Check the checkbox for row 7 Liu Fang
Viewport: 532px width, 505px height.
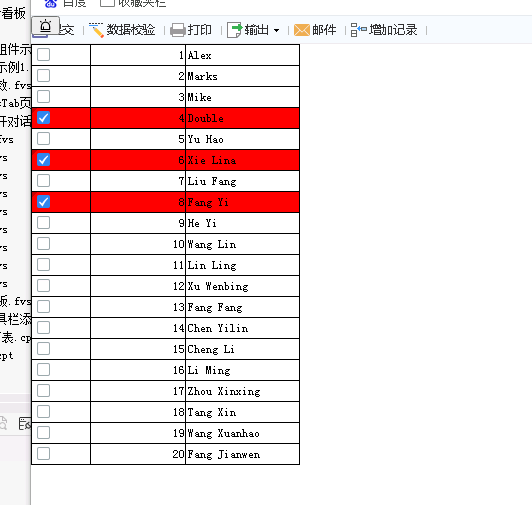[43, 181]
